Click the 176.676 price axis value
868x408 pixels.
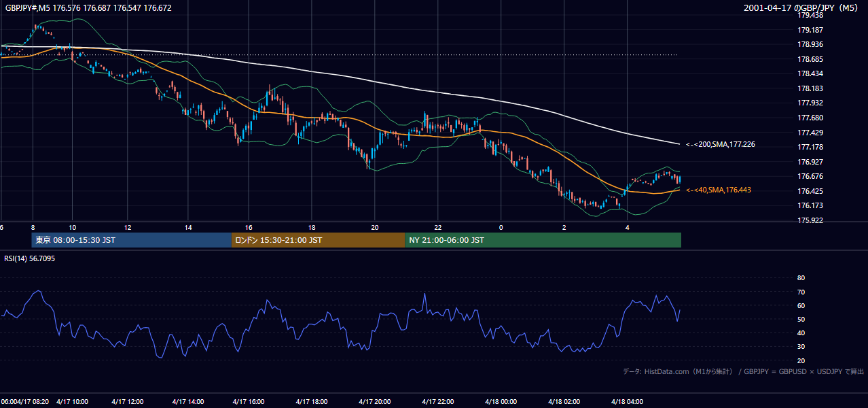click(810, 176)
